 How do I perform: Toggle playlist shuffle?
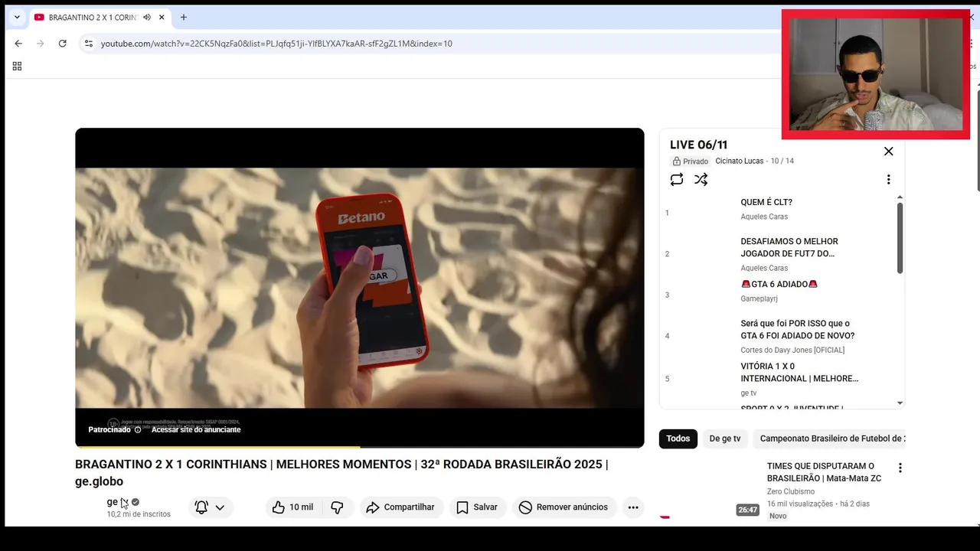[701, 179]
